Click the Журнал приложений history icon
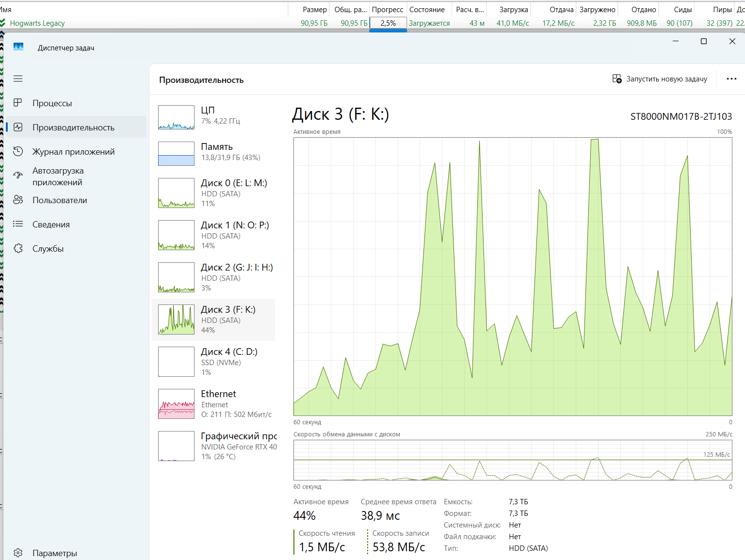 [x=18, y=151]
